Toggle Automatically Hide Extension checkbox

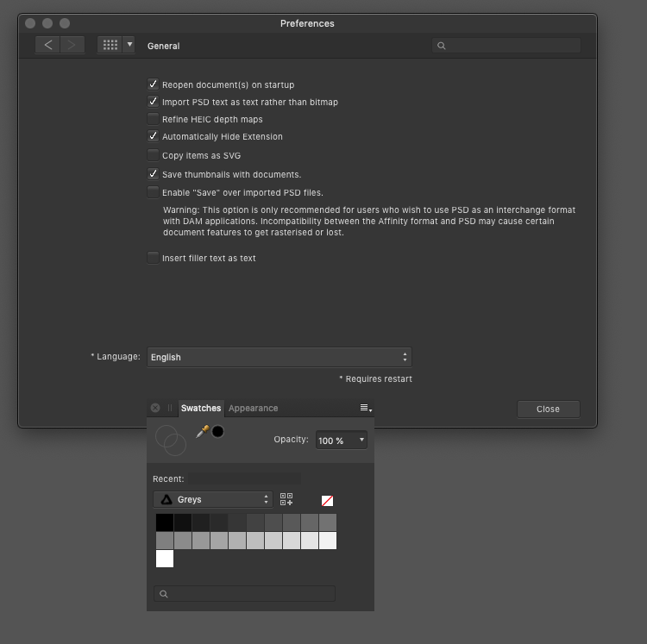pos(153,136)
